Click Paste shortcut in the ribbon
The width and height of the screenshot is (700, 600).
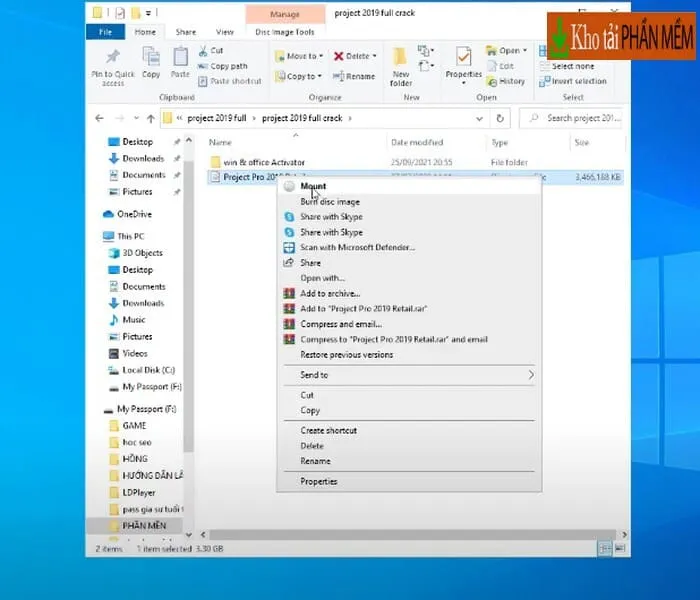point(230,81)
